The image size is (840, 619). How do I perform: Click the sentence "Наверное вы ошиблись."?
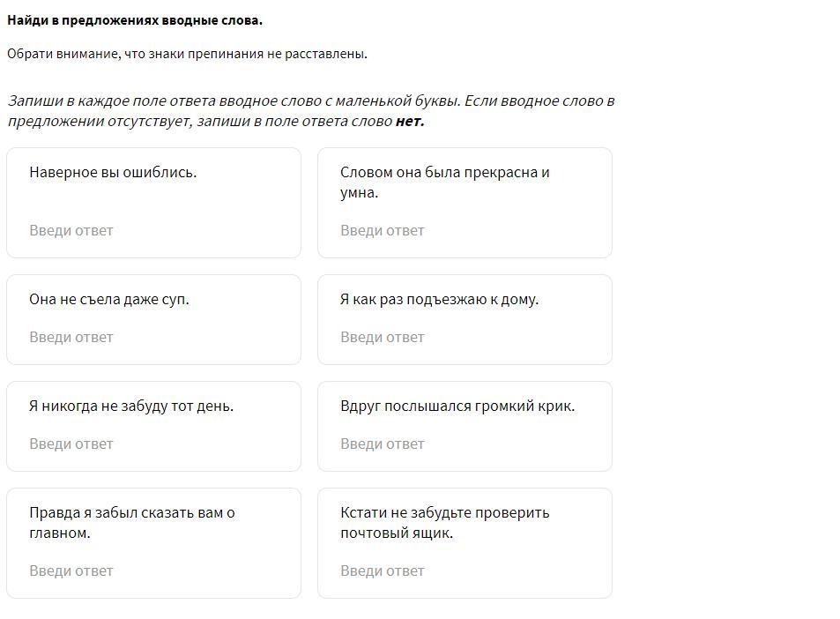tap(113, 172)
